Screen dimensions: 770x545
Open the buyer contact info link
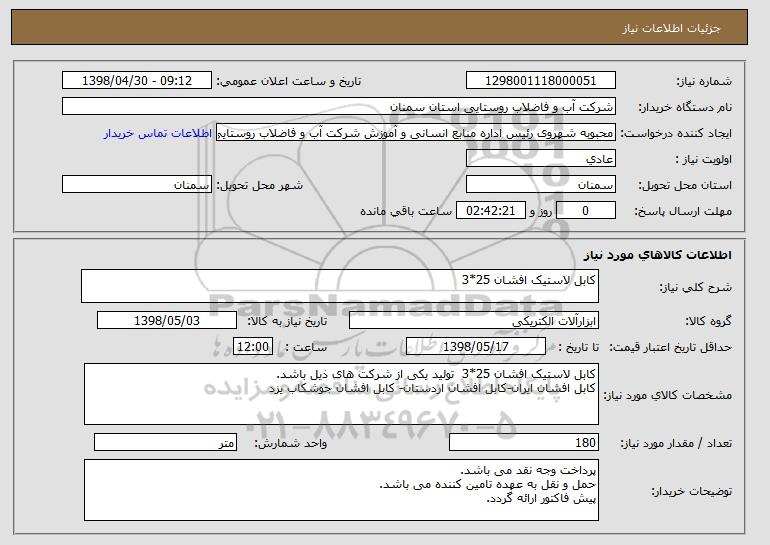point(158,134)
